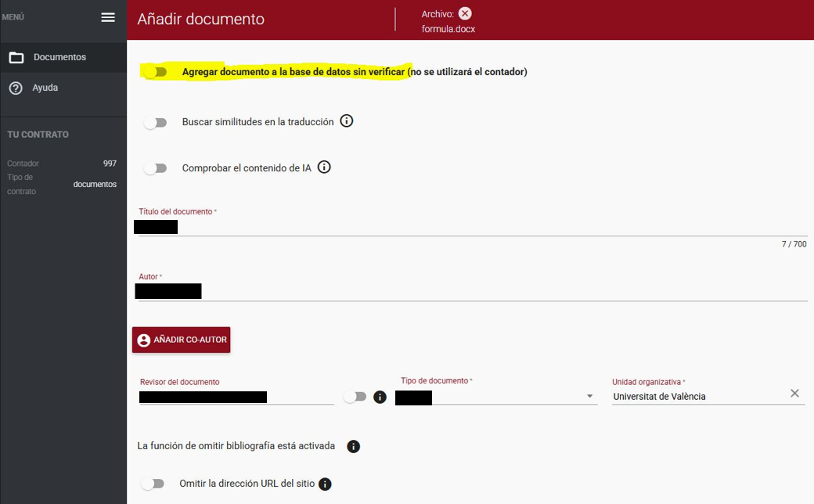Toggle omit the site URL switch
The image size is (814, 504).
point(153,484)
